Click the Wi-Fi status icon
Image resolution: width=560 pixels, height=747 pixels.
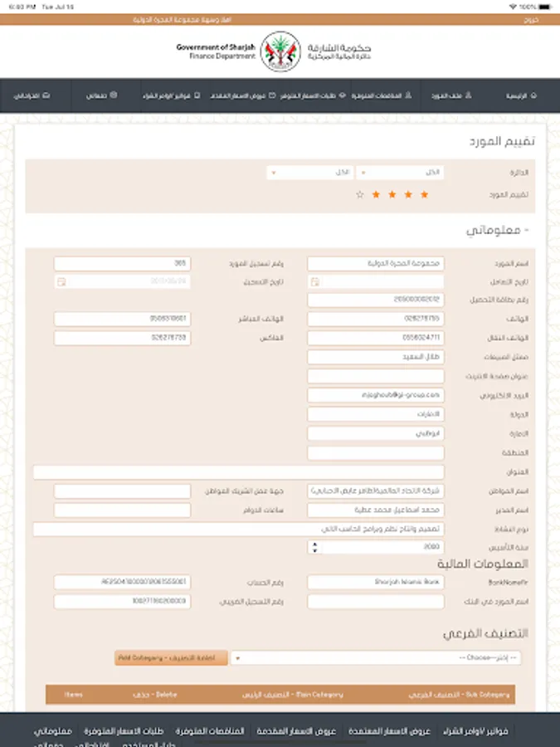click(513, 7)
